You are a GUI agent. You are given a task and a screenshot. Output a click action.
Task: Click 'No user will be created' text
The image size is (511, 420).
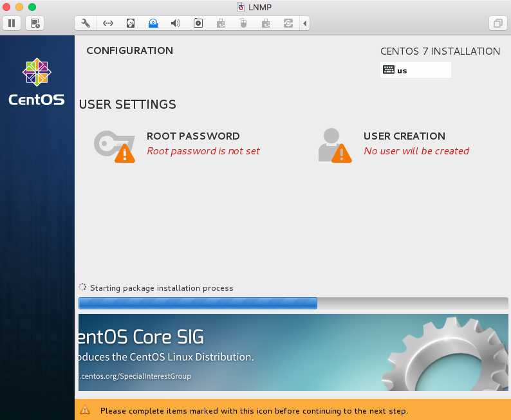point(416,151)
